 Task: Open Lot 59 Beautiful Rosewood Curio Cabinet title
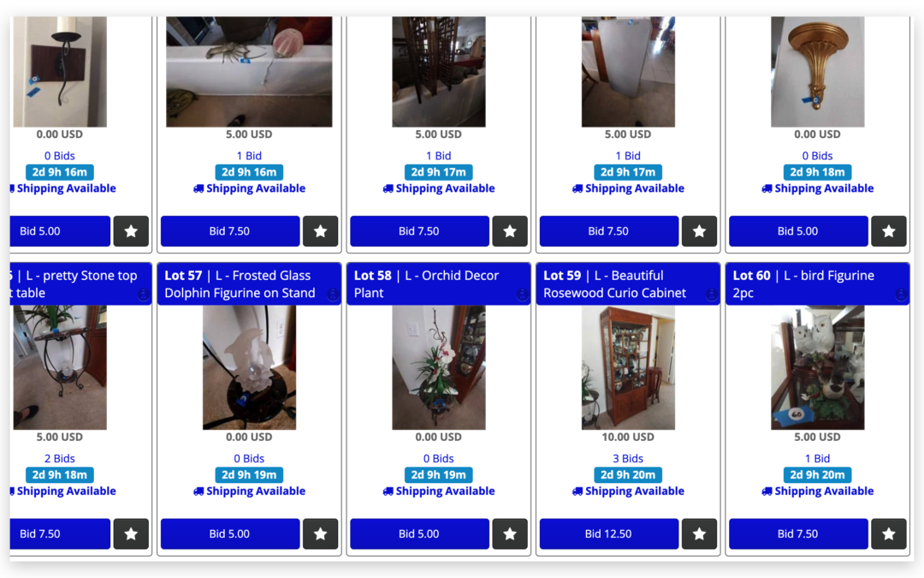click(614, 284)
